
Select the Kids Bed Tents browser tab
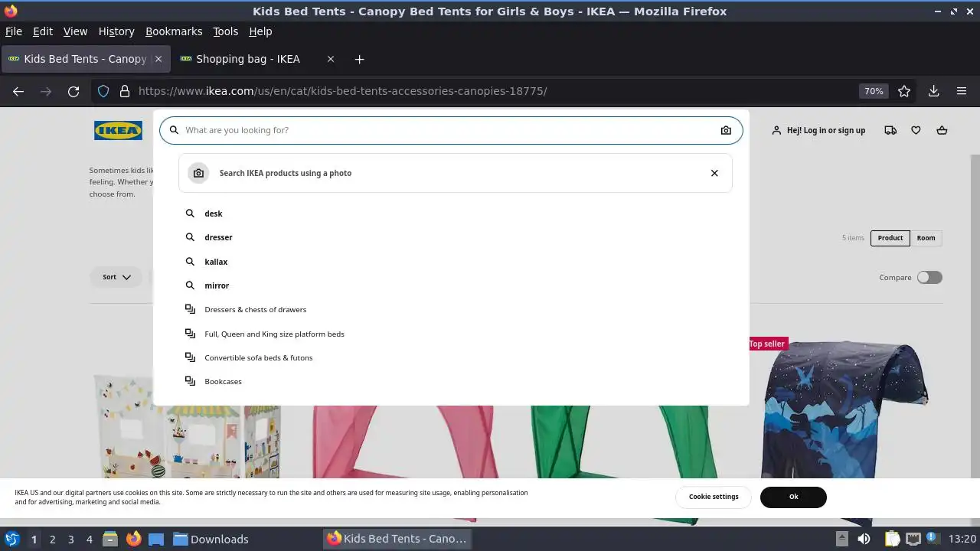coord(85,59)
